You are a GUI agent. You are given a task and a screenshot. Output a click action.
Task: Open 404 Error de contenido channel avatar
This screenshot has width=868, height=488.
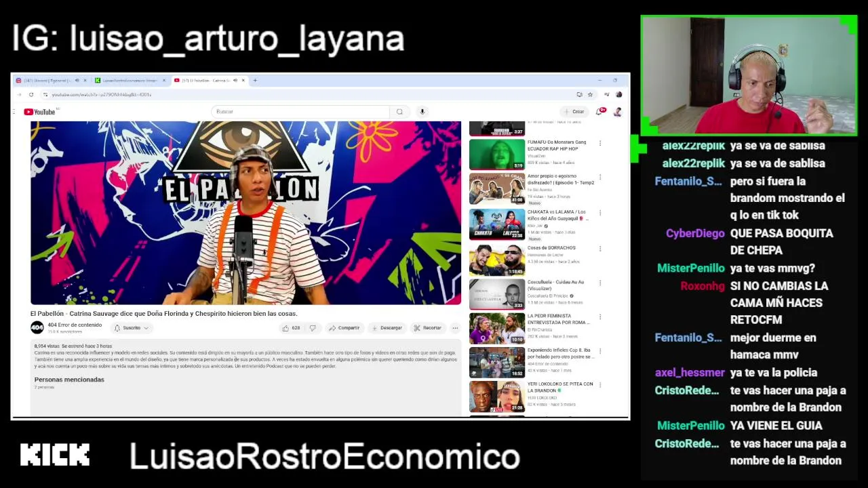[37, 328]
